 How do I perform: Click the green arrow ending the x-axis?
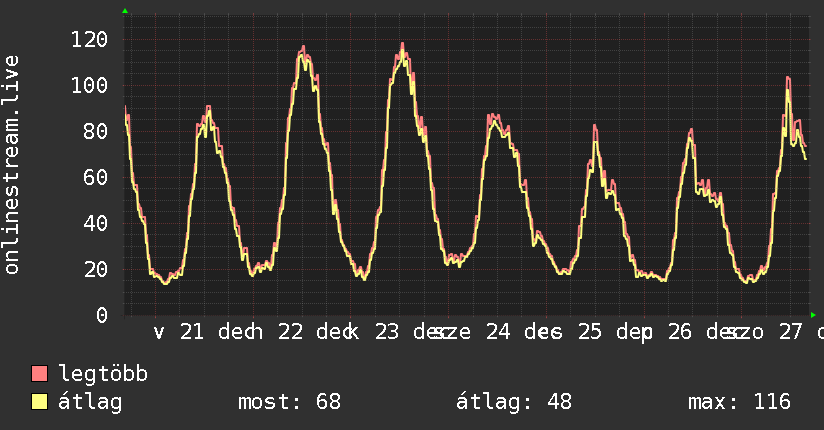[x=813, y=315]
